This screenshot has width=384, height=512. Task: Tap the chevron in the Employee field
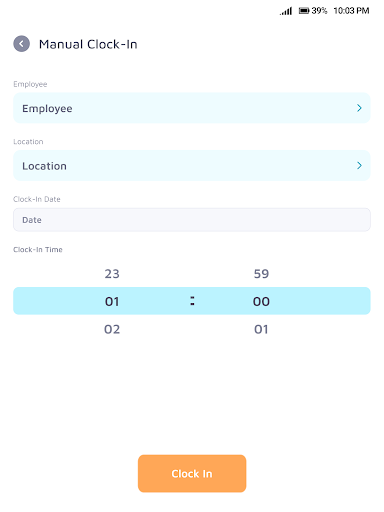point(359,108)
